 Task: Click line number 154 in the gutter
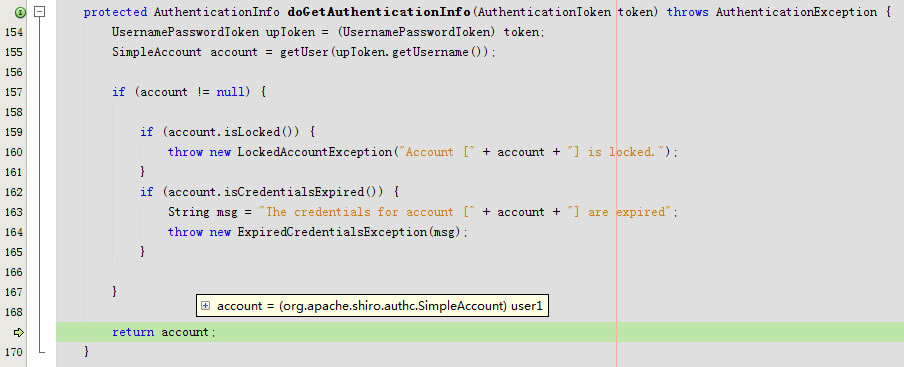[13, 32]
